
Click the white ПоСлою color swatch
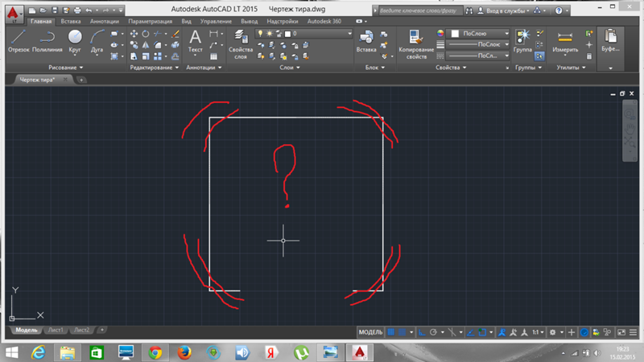pos(455,34)
